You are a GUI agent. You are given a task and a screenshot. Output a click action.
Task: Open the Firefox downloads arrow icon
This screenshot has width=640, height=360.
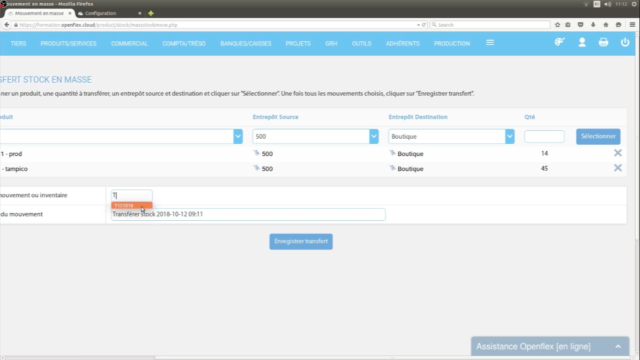tap(593, 25)
